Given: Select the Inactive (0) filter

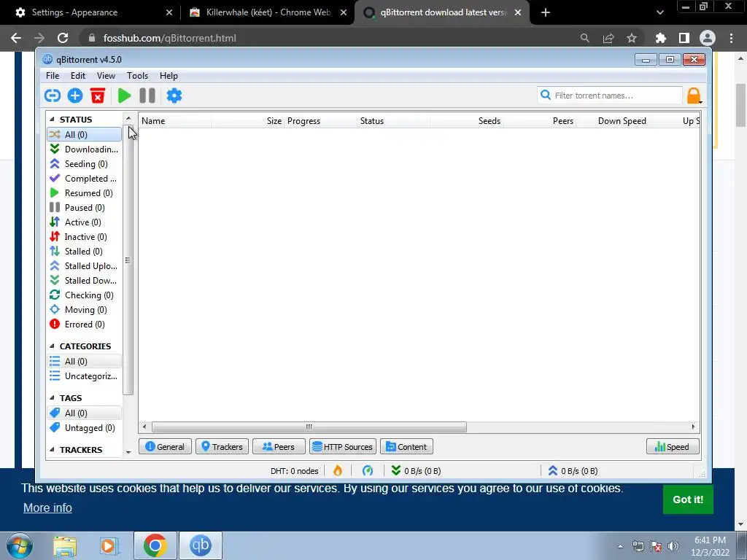Looking at the screenshot, I should (85, 237).
